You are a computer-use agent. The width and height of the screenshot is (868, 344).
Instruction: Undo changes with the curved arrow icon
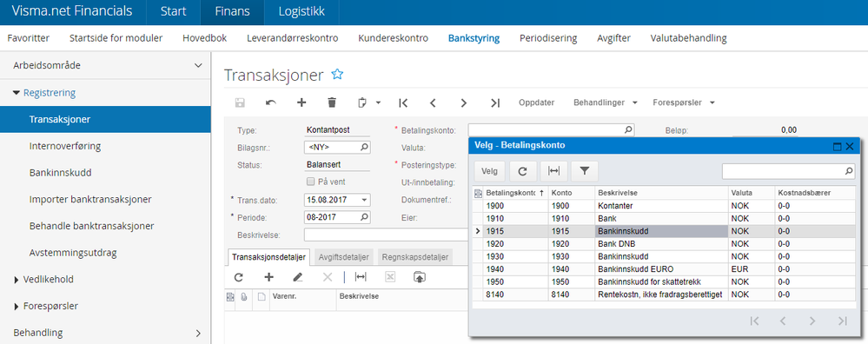(271, 103)
